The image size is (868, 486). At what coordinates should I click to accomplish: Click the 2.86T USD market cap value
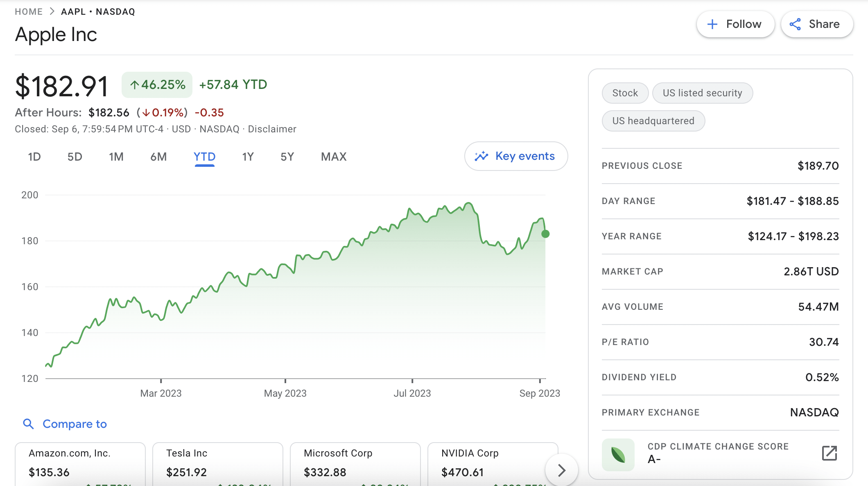811,271
